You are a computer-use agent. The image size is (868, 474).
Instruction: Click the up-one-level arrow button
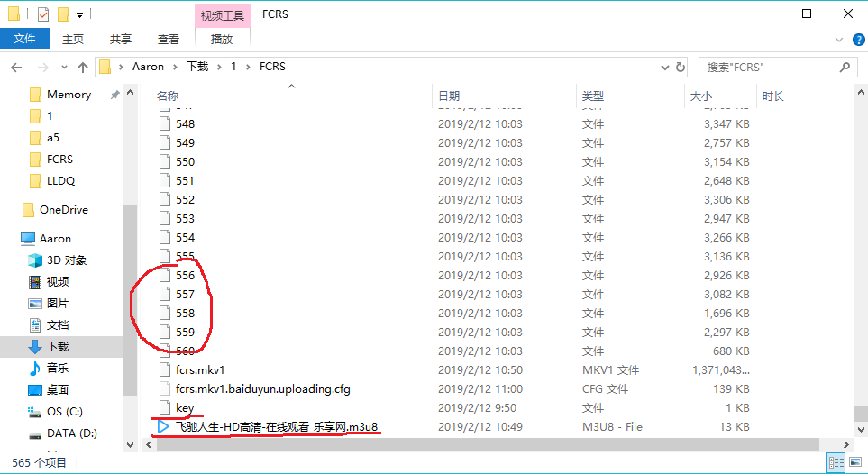pos(83,67)
